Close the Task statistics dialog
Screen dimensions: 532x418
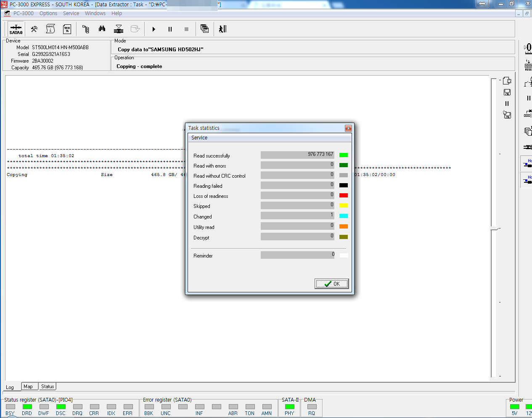(348, 128)
